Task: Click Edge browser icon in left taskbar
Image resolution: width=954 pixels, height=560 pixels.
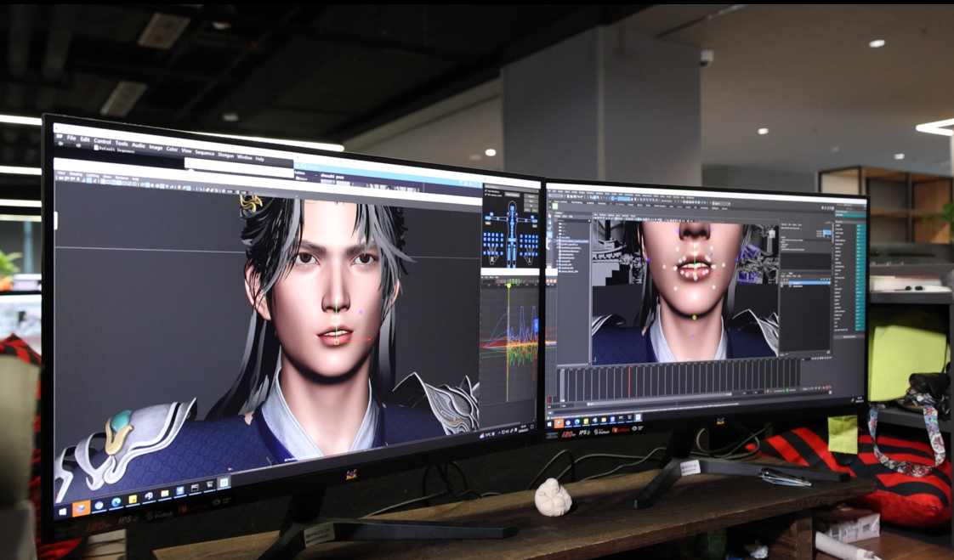Action: click(116, 502)
